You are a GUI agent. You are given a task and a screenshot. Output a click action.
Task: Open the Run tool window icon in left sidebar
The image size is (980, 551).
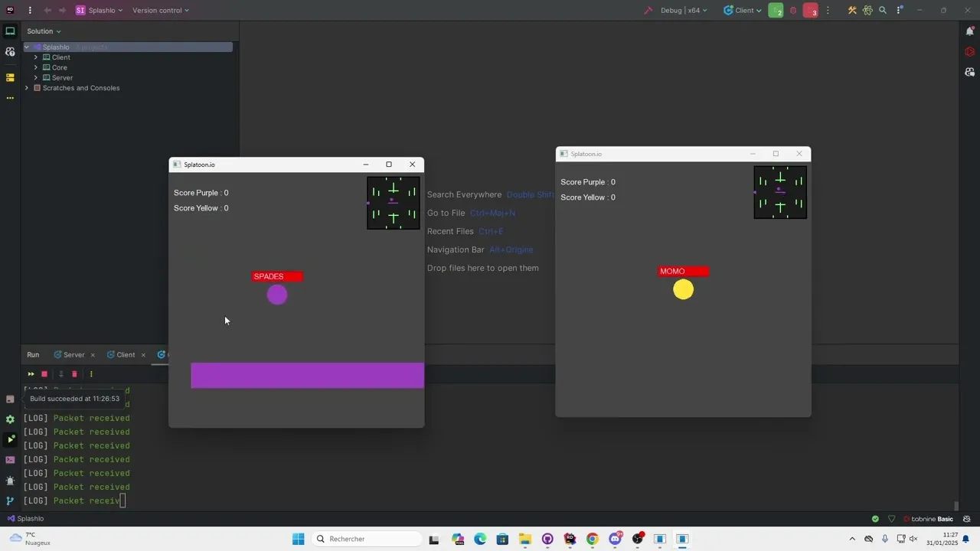coord(10,439)
